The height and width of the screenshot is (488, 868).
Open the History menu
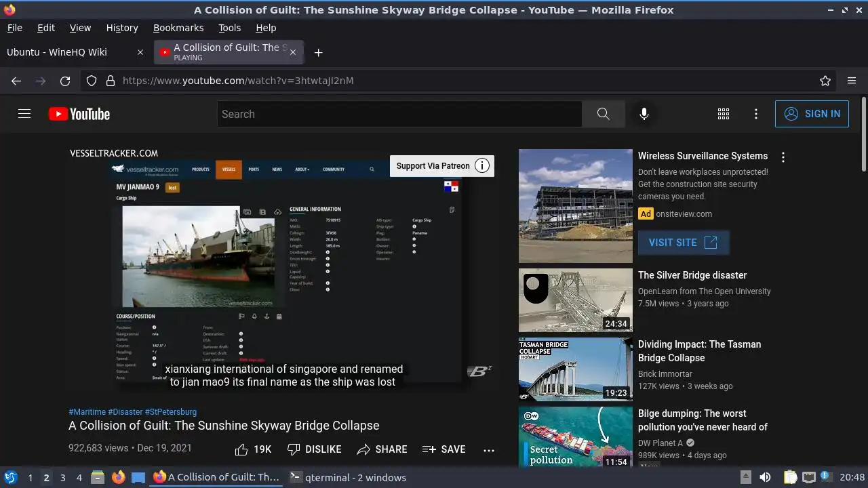(x=122, y=28)
